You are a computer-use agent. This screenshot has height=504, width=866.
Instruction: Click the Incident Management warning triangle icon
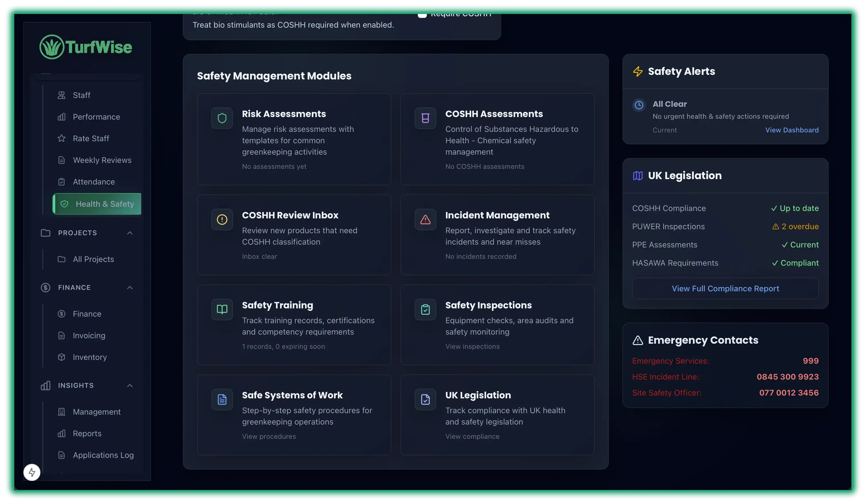pyautogui.click(x=425, y=219)
